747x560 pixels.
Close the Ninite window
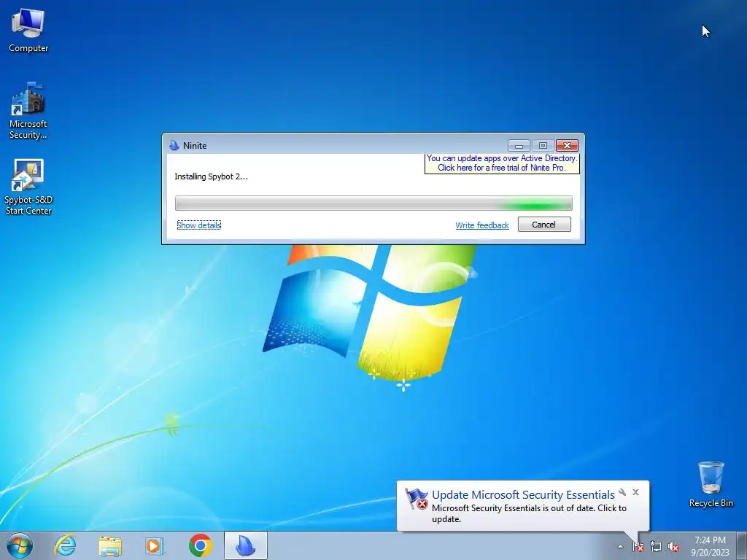[x=567, y=145]
